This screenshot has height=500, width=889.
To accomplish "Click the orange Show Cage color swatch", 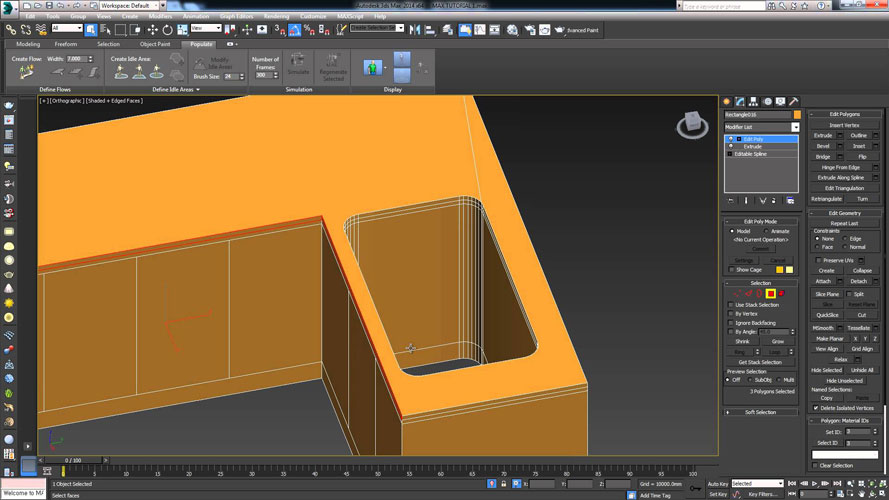I will coord(780,270).
